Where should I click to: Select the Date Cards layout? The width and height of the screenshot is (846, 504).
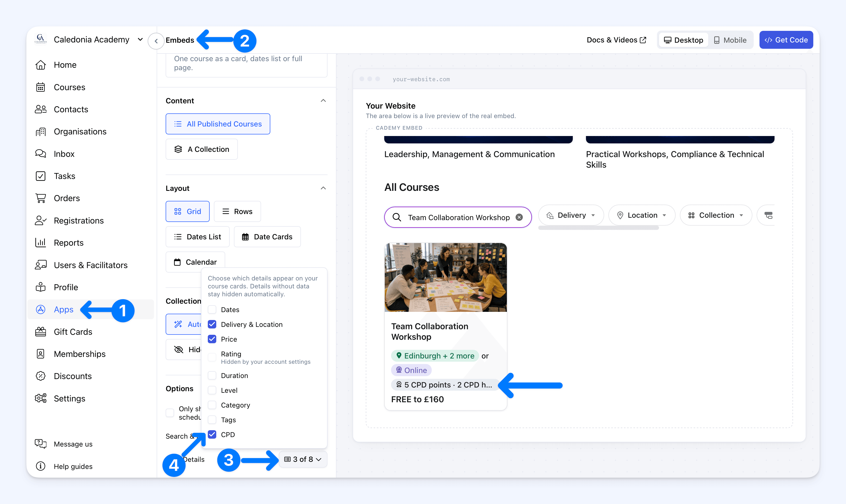pos(267,237)
